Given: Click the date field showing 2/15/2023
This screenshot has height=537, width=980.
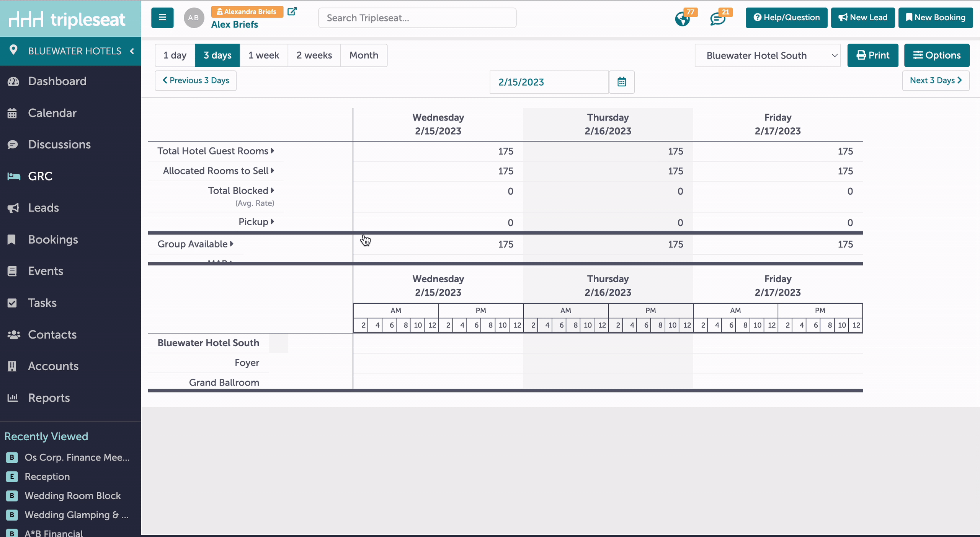Looking at the screenshot, I should coord(549,82).
